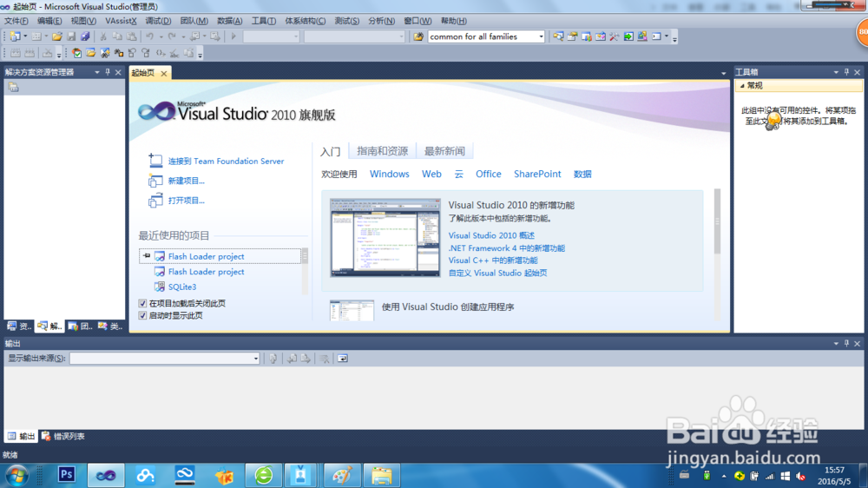Click the VAssistX Open File in Solution icon
Image resolution: width=868 pixels, height=488 pixels.
click(91, 53)
